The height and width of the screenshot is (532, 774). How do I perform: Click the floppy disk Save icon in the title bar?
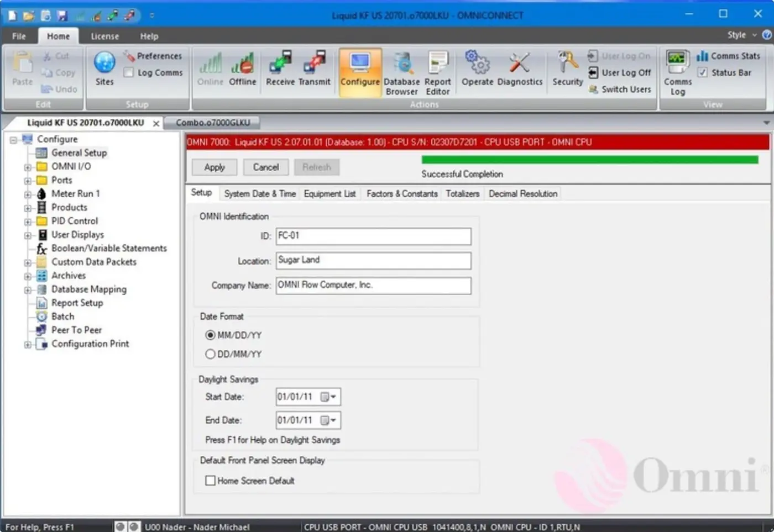[x=62, y=15]
